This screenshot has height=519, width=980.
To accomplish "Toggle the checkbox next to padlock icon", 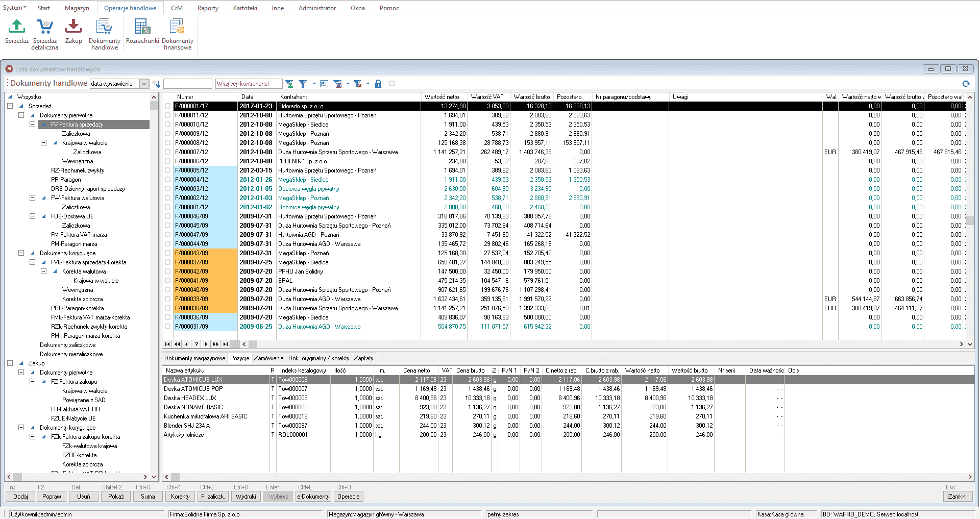I will click(x=392, y=84).
